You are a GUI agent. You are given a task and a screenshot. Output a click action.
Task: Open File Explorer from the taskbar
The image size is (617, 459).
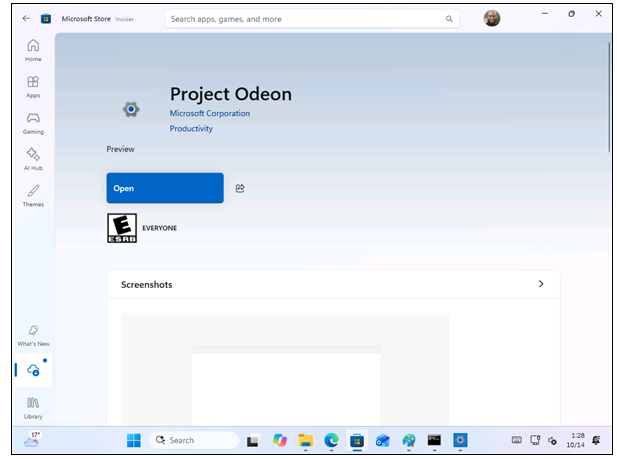(306, 440)
